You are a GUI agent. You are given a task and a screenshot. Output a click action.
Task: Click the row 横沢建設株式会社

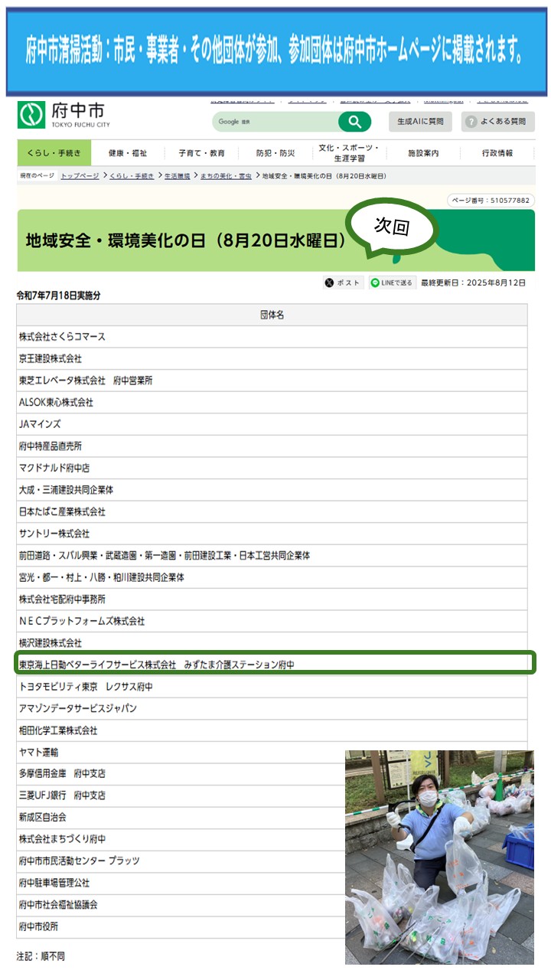click(272, 642)
